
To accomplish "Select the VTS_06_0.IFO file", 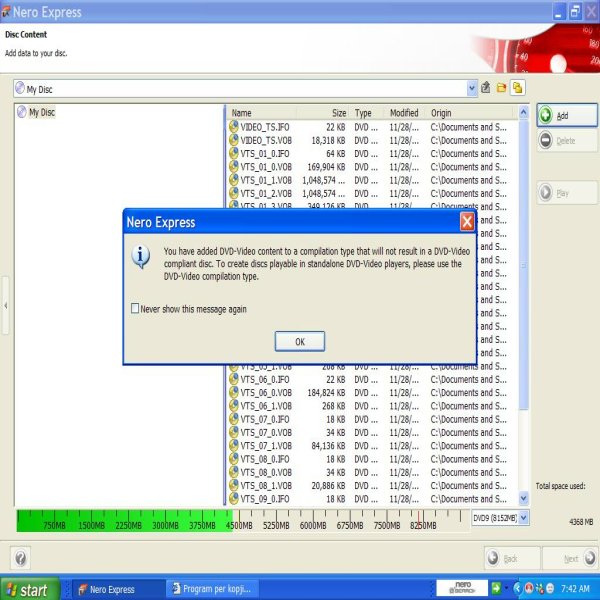I will point(265,379).
